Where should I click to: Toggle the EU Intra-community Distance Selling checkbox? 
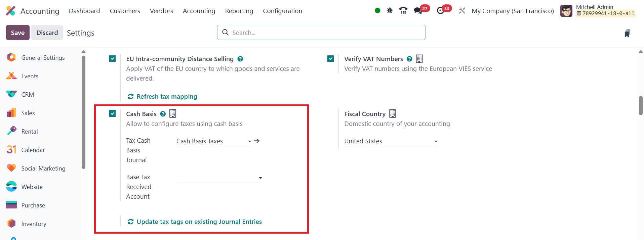click(113, 59)
